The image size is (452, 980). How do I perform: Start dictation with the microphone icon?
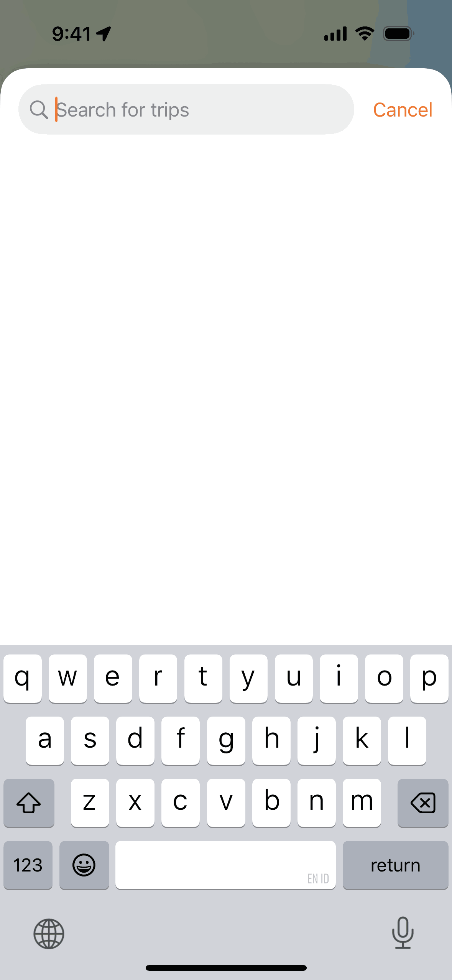click(x=403, y=933)
